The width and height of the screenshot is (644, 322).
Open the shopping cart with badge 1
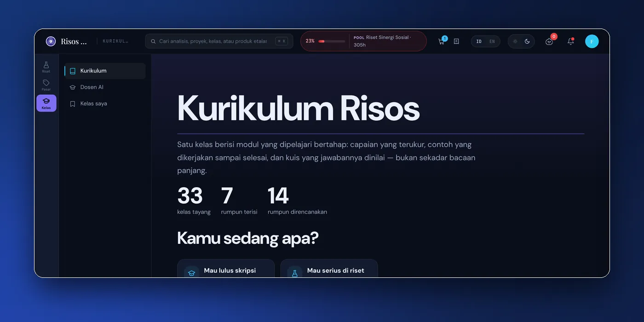tap(442, 41)
